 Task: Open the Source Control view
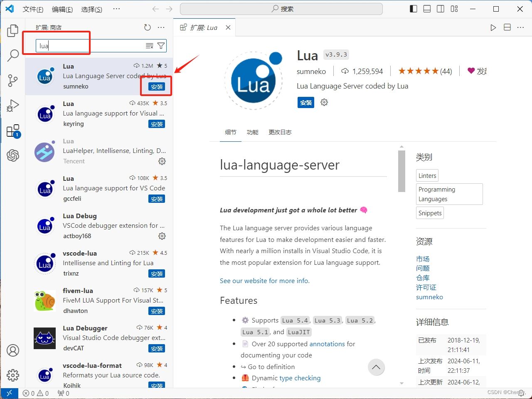click(x=13, y=80)
